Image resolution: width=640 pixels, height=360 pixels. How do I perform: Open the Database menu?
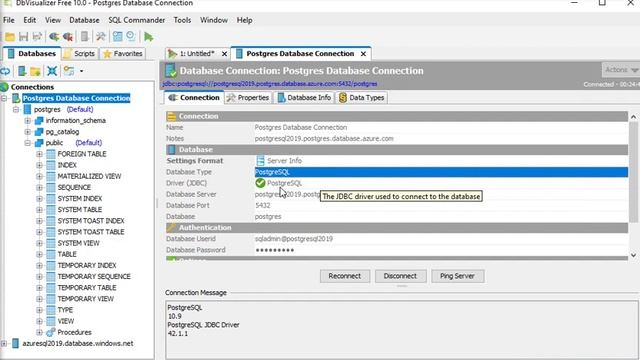[x=84, y=20]
